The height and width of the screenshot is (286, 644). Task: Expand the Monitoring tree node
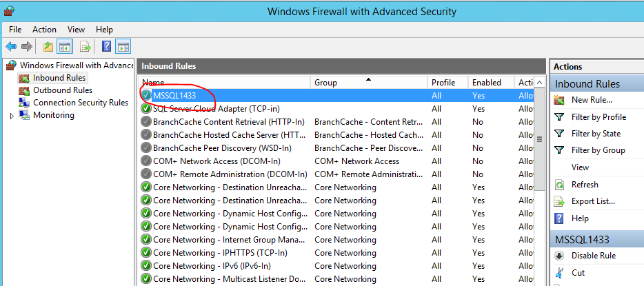click(x=12, y=116)
